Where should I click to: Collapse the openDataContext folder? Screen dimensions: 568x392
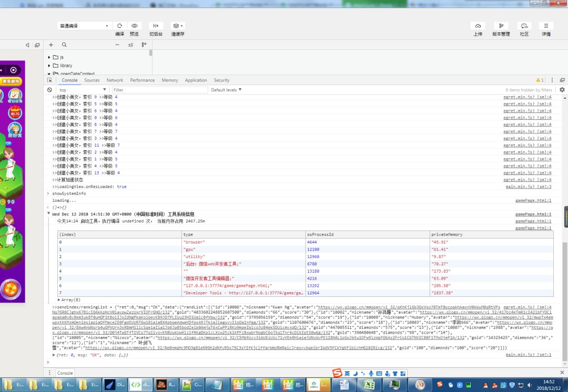[49, 74]
